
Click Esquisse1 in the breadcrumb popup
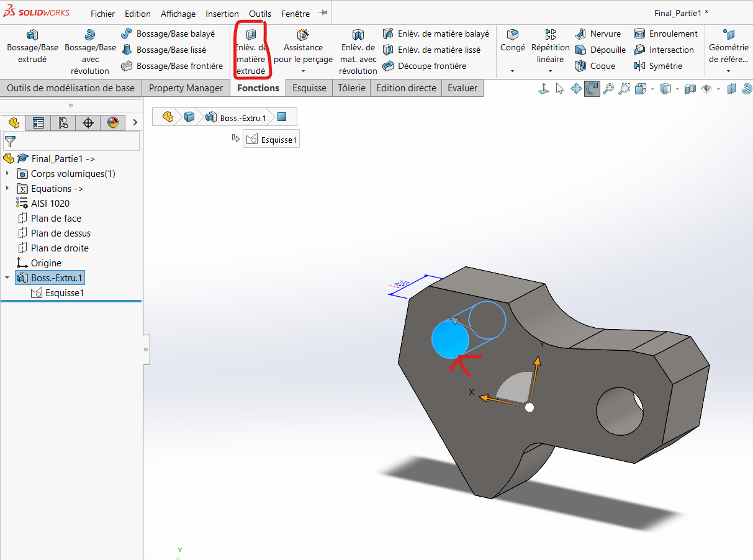(271, 140)
